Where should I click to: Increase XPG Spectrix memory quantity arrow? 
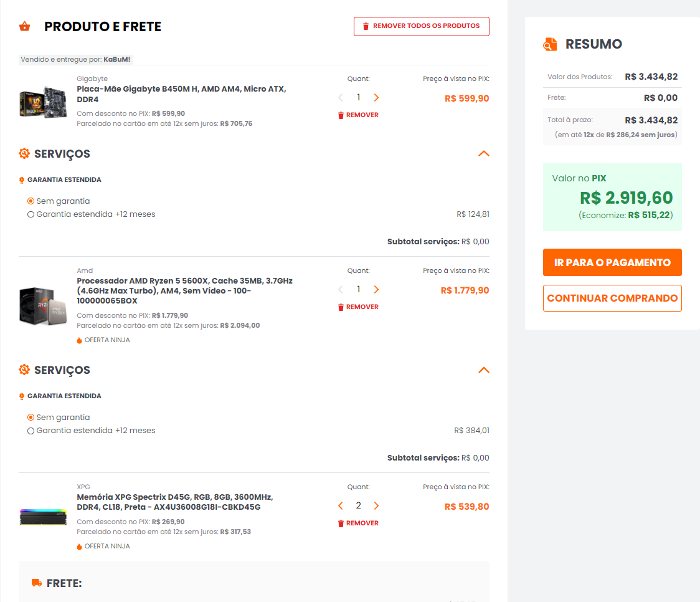coord(376,505)
